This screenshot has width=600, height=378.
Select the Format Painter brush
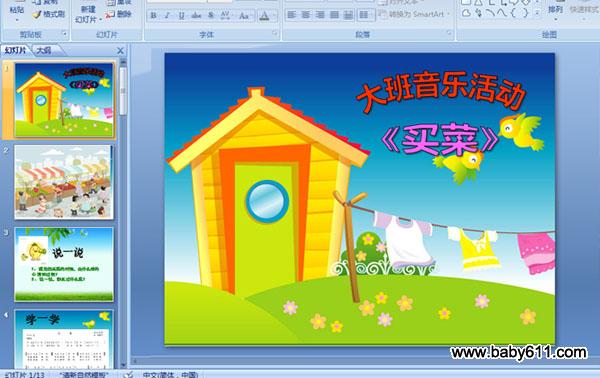(49, 15)
